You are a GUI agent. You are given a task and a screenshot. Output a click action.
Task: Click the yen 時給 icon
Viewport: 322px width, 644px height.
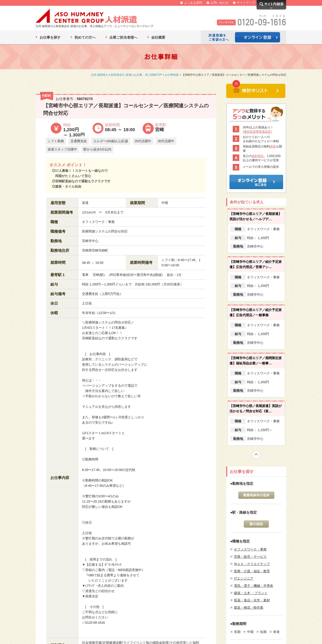click(x=56, y=128)
